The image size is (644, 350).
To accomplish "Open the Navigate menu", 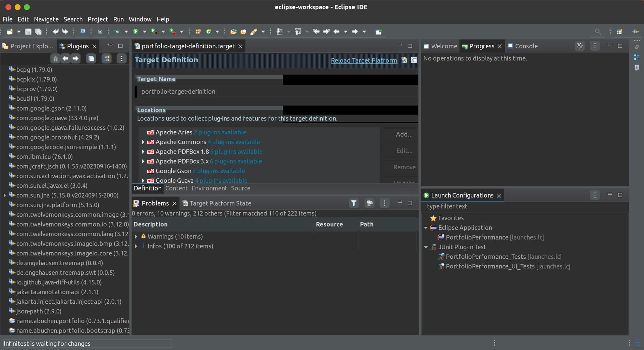I will [x=46, y=19].
